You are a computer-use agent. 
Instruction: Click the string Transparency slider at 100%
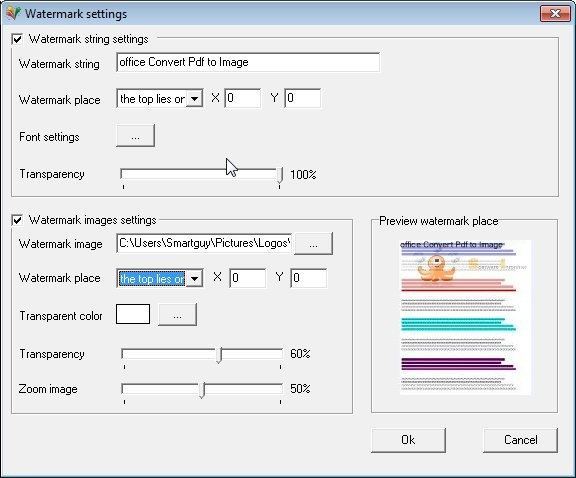click(x=280, y=175)
